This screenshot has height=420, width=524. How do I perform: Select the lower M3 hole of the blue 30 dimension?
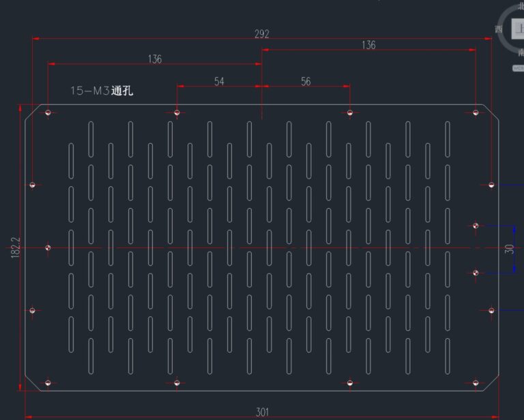(476, 273)
